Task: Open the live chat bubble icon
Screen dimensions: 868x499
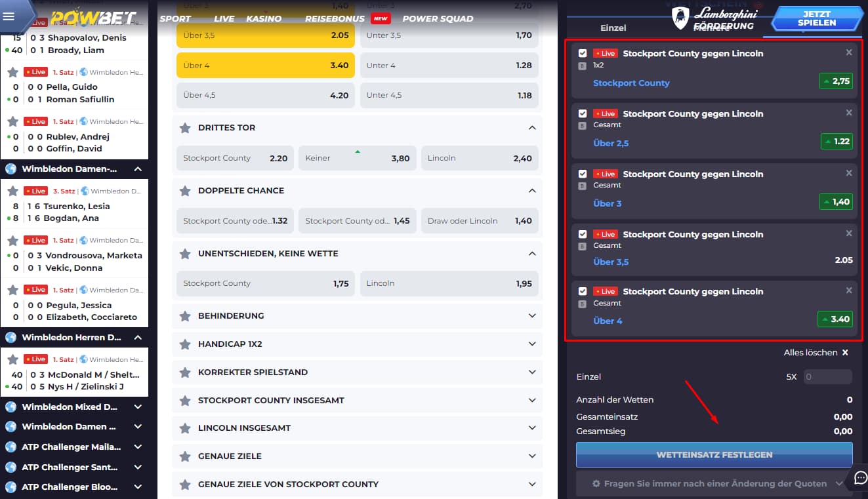Action: coord(860,478)
